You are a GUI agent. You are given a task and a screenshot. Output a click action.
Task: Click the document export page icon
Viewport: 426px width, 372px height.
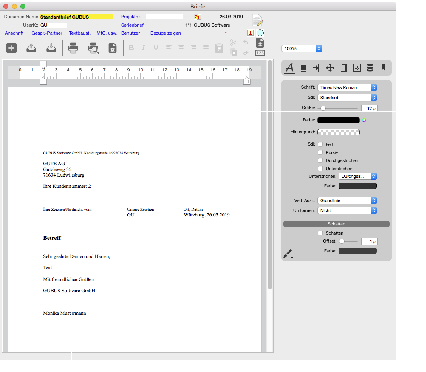pos(113,48)
